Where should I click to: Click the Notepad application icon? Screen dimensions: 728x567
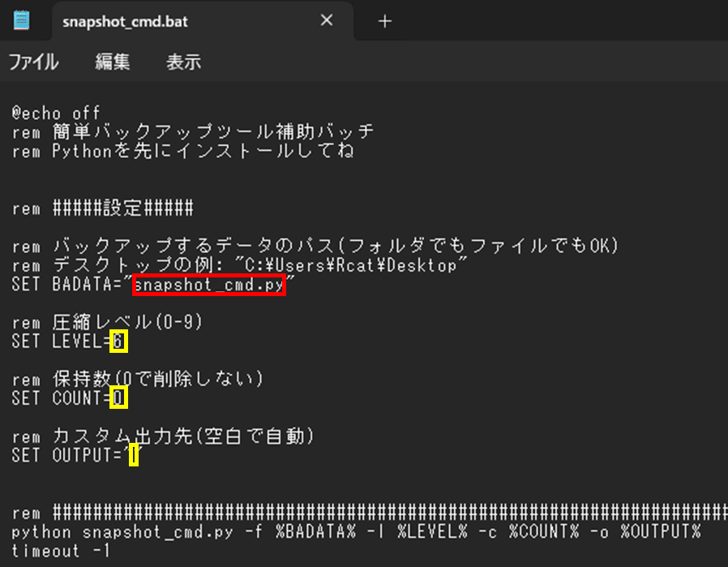coord(21,21)
